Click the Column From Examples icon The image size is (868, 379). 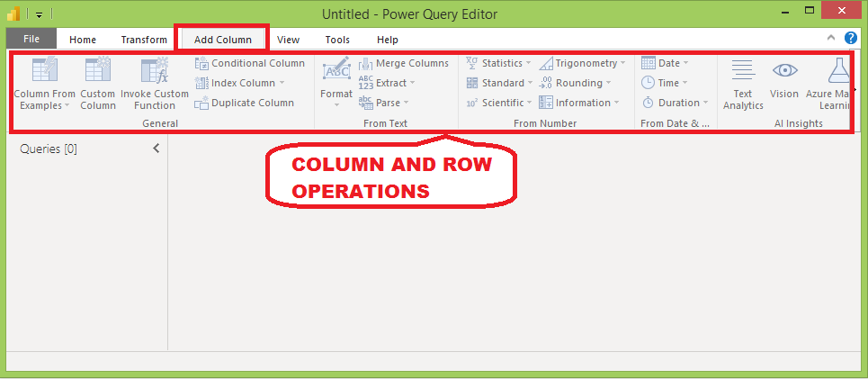45,70
